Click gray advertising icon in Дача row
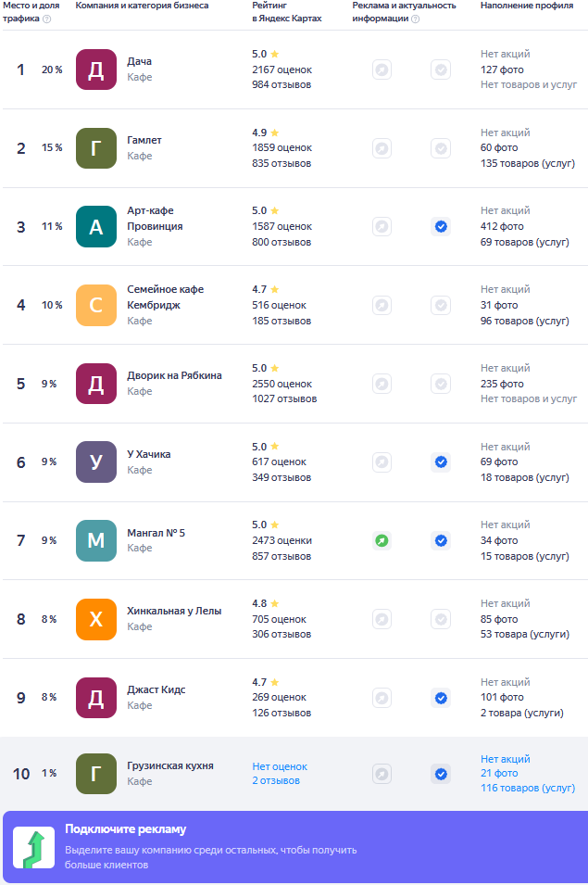Image resolution: width=588 pixels, height=885 pixels. (382, 70)
